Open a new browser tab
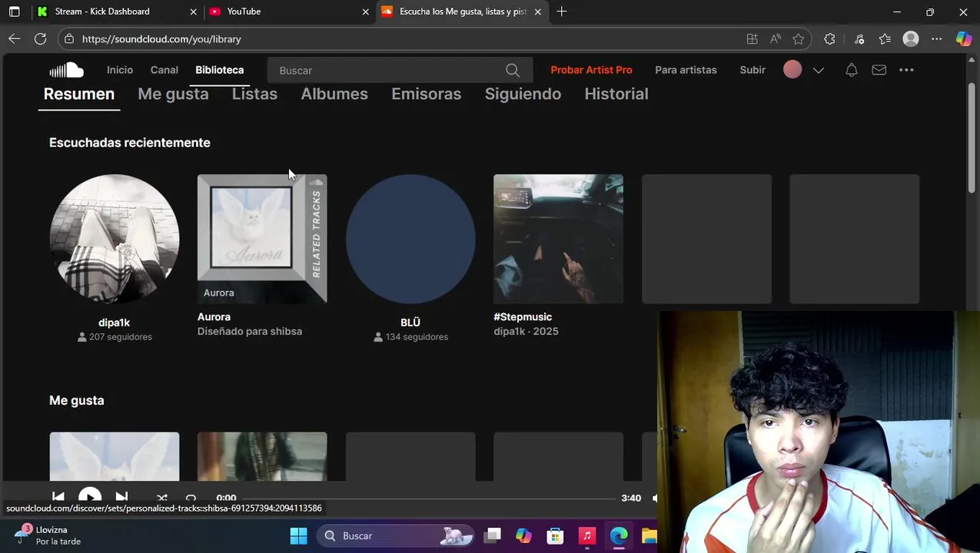Screen dimensions: 980x553 (562, 12)
